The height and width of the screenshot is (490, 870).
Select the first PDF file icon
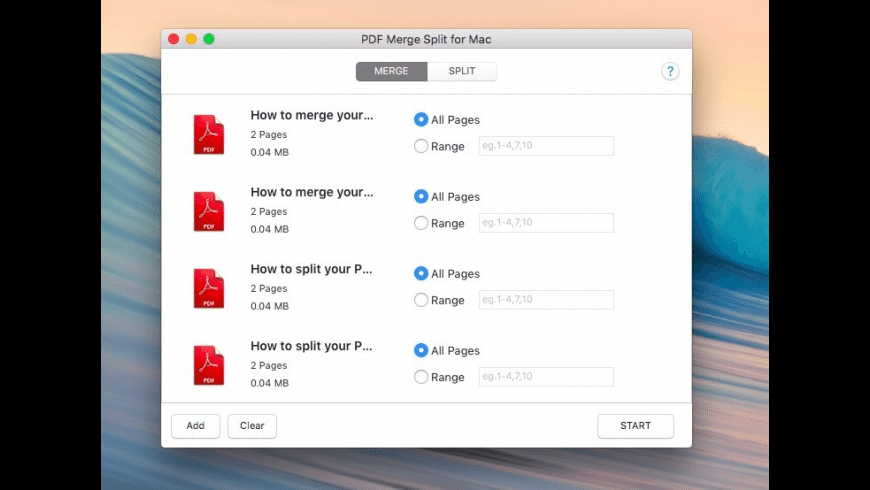[x=208, y=134]
